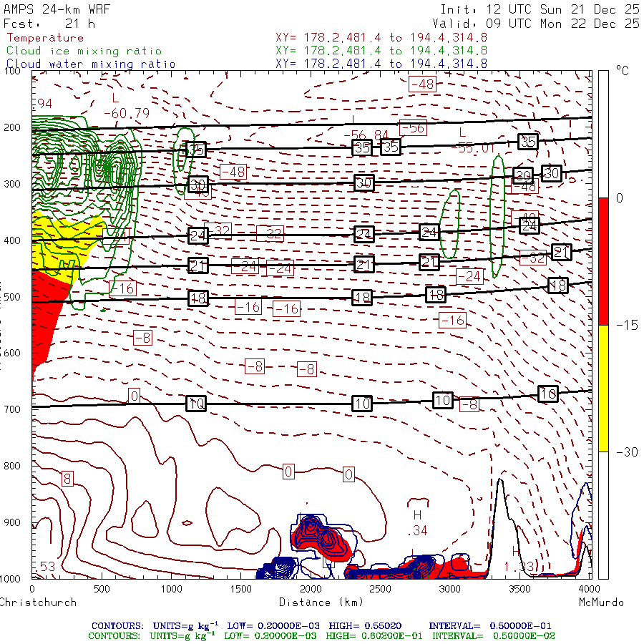Image resolution: width=644 pixels, height=644 pixels.
Task: Click the 'Distance (km)' axis title
Action: [321, 602]
